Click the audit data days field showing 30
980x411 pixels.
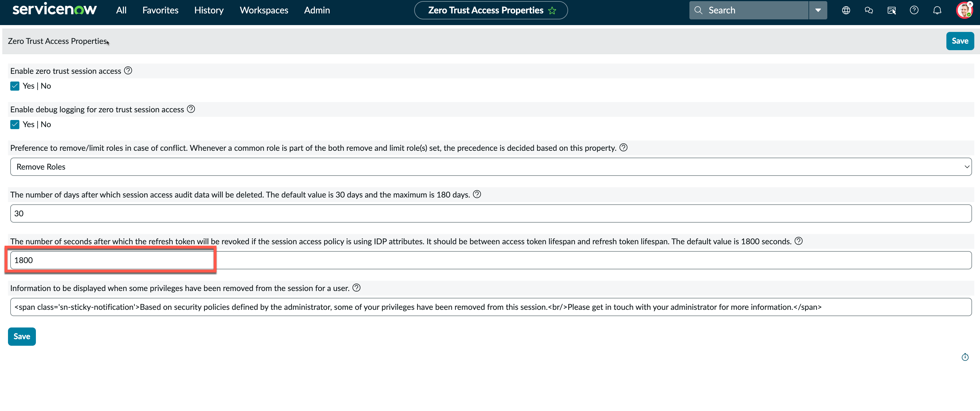tap(491, 213)
